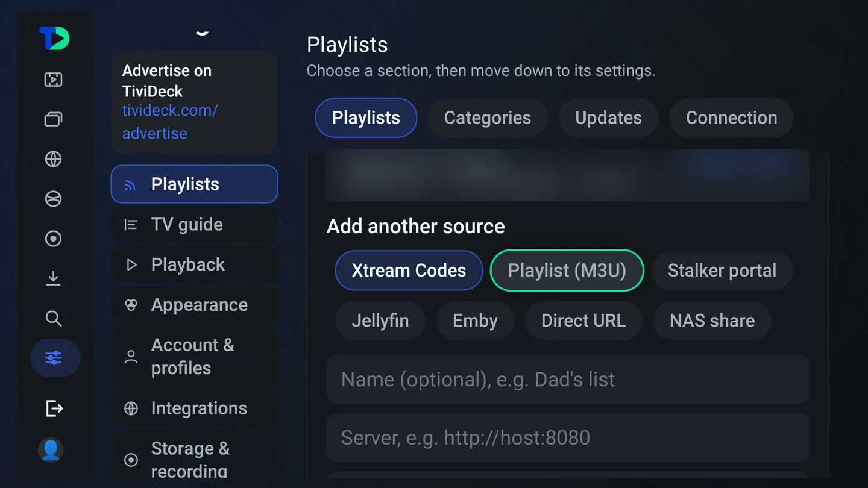The image size is (868, 488).
Task: Open Integrations settings
Action: coord(194,408)
